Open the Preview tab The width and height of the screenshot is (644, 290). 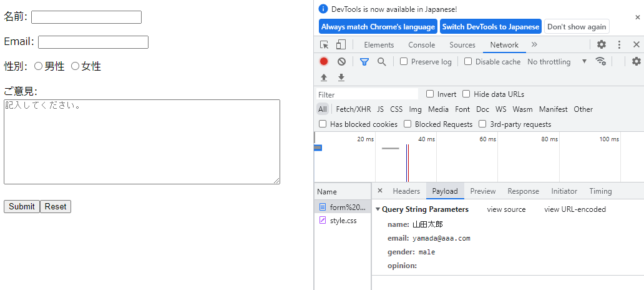483,191
